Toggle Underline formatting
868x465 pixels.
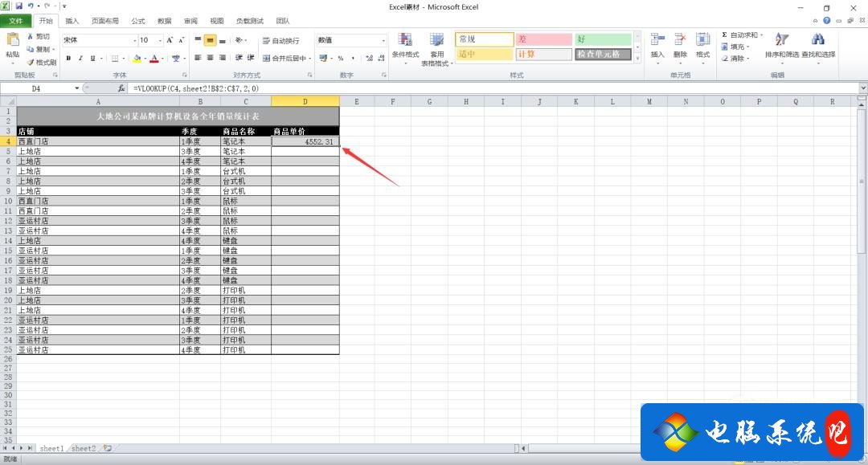tap(93, 58)
